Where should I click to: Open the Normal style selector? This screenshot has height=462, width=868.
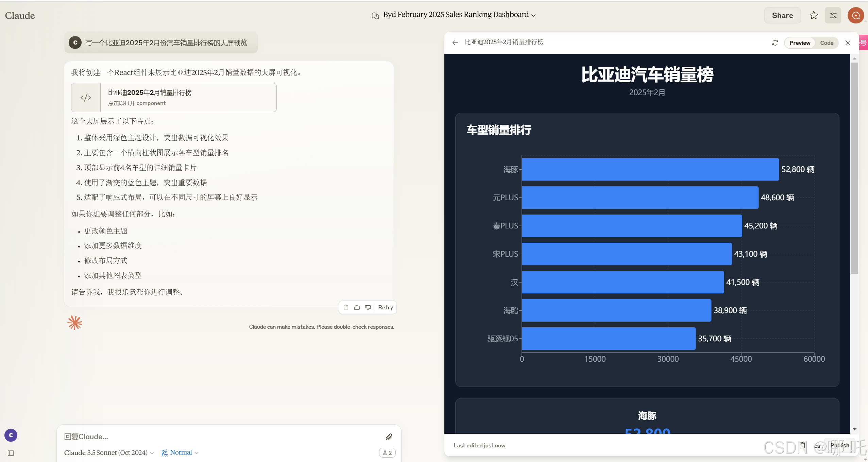point(180,452)
